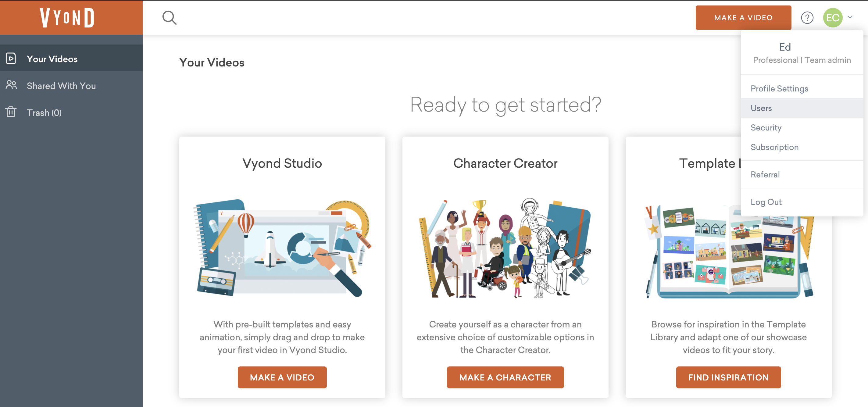Click the EC user avatar

click(x=833, y=17)
